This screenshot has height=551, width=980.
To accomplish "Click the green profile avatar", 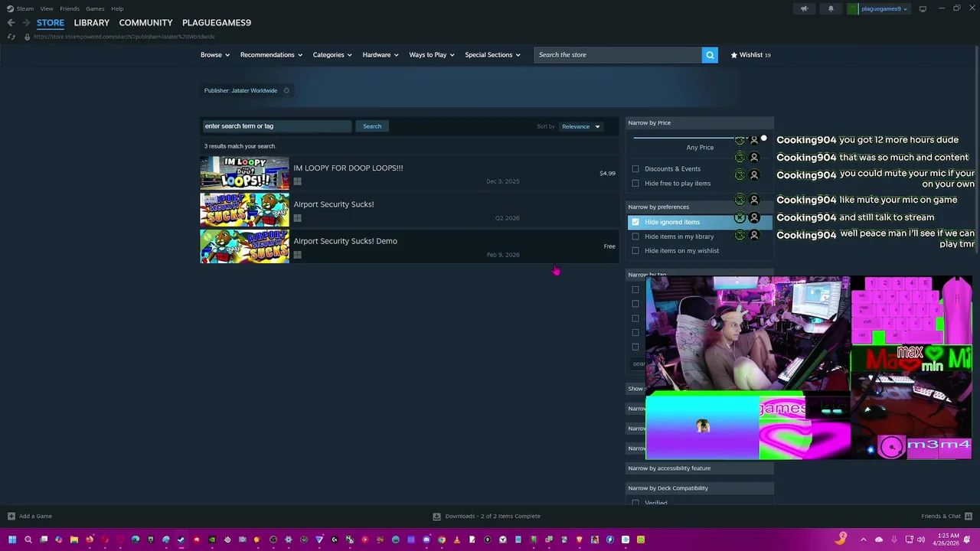I will 853,9.
